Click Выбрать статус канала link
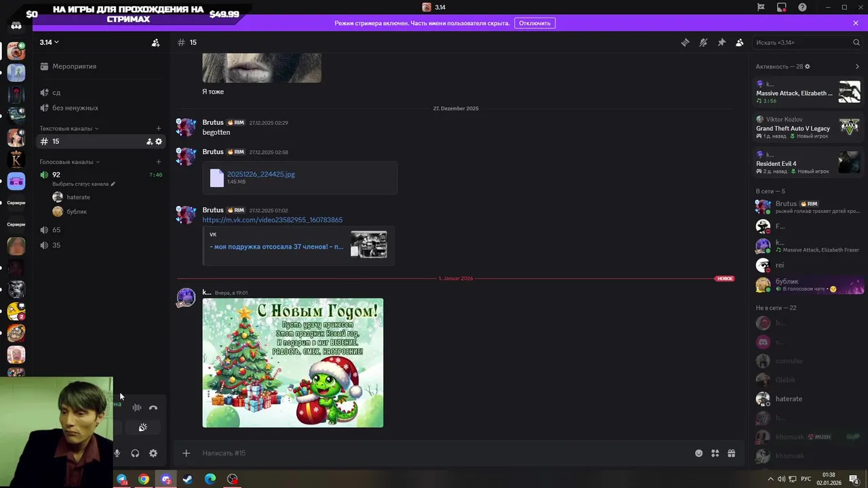Viewport: 868px width, 488px height. point(83,184)
